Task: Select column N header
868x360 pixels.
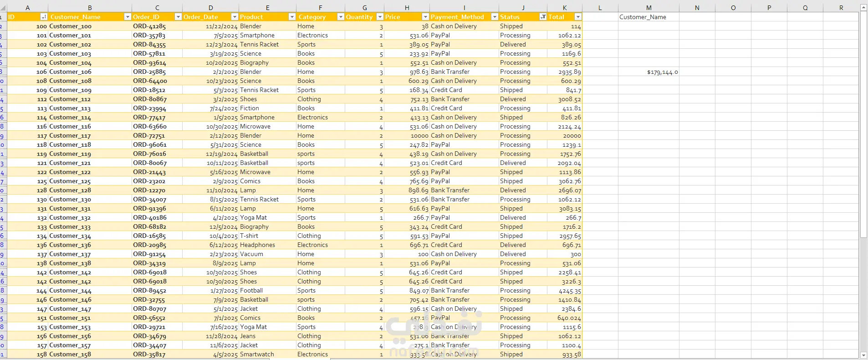Action: pyautogui.click(x=697, y=8)
